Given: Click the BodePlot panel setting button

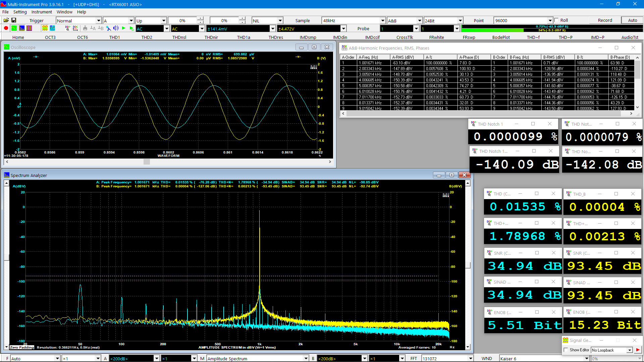Looking at the screenshot, I should point(501,37).
